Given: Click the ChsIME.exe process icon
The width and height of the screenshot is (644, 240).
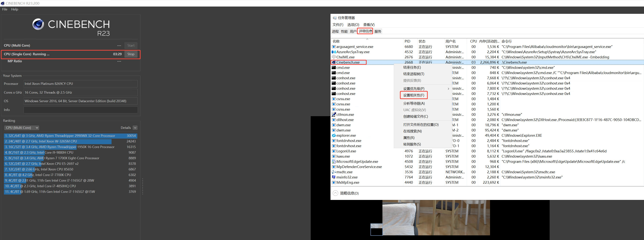Looking at the screenshot, I should 334,57.
